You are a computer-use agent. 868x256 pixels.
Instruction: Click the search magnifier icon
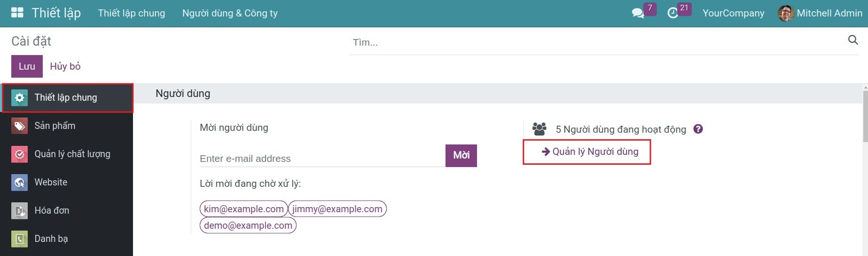tap(852, 40)
